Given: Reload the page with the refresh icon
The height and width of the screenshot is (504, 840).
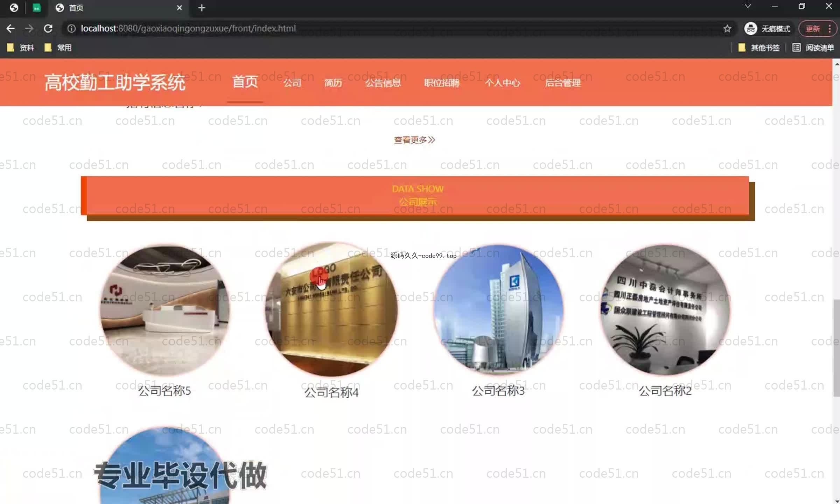Looking at the screenshot, I should pos(48,28).
